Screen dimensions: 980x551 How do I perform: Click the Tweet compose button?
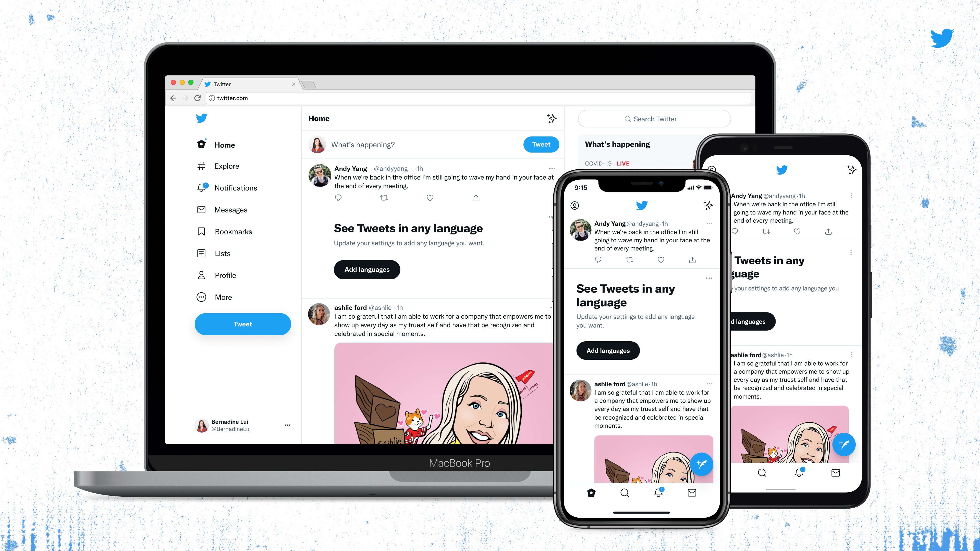tap(242, 324)
